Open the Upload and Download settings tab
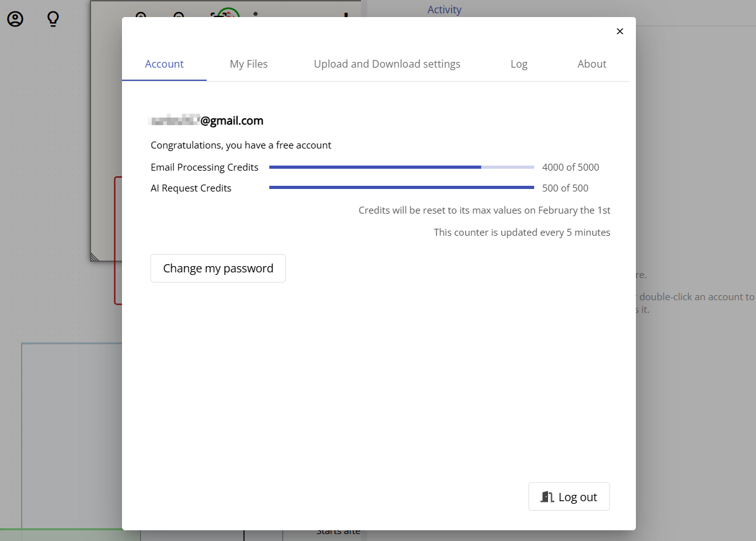Screen dimensions: 756x541 coord(387,64)
